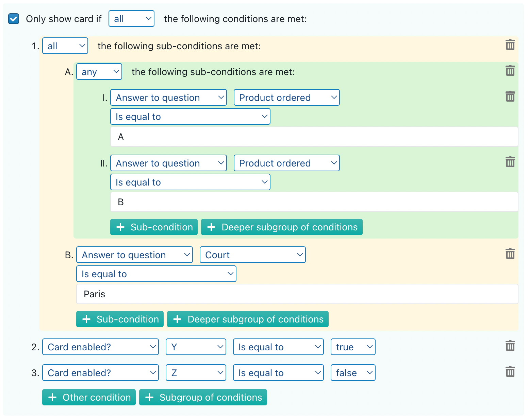Delete condition group 1 with trash icon
528x420 pixels.
click(x=510, y=45)
